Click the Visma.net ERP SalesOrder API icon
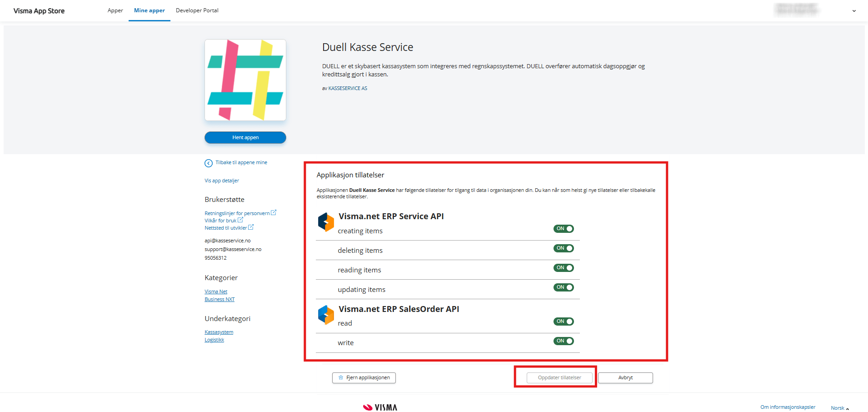 coord(326,315)
